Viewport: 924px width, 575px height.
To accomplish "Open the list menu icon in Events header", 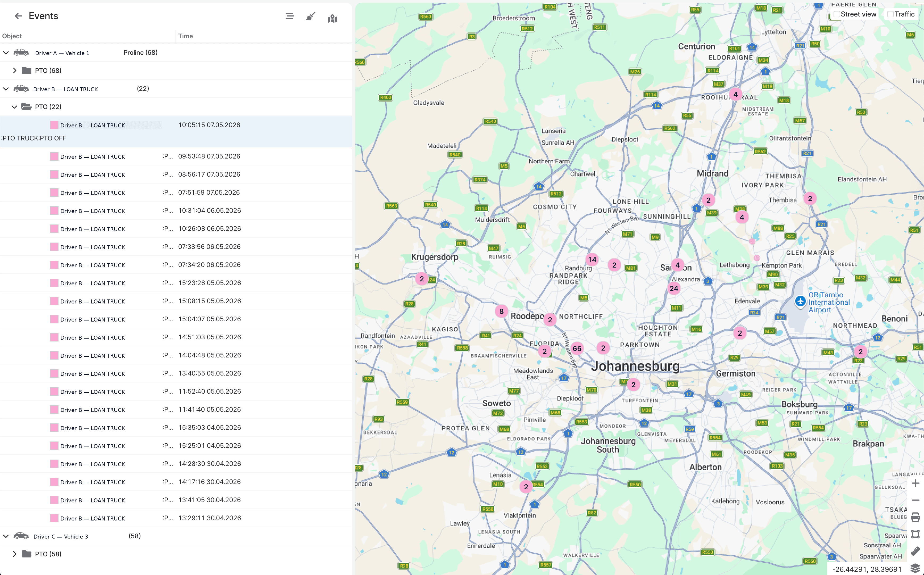I will [x=289, y=16].
